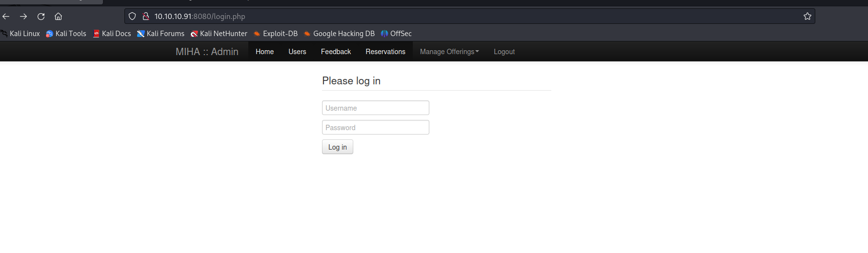Open the OffSec bookmark
The image size is (868, 253).
pos(396,34)
